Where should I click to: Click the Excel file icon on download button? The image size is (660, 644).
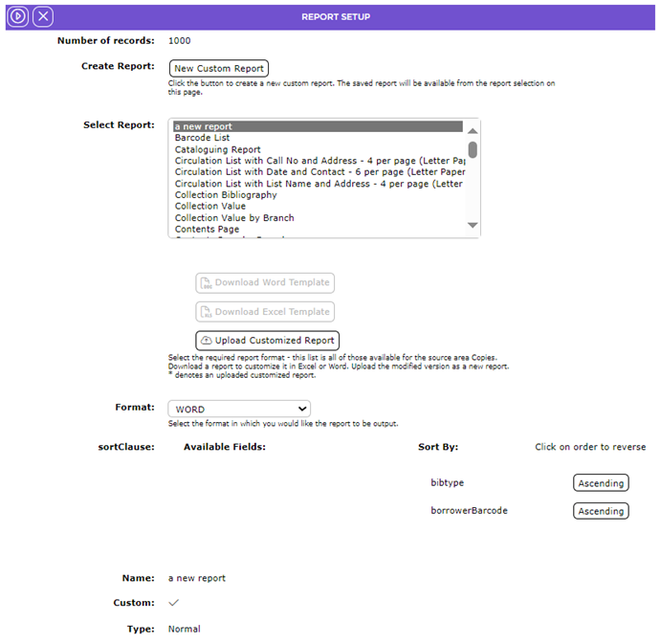[x=206, y=312]
